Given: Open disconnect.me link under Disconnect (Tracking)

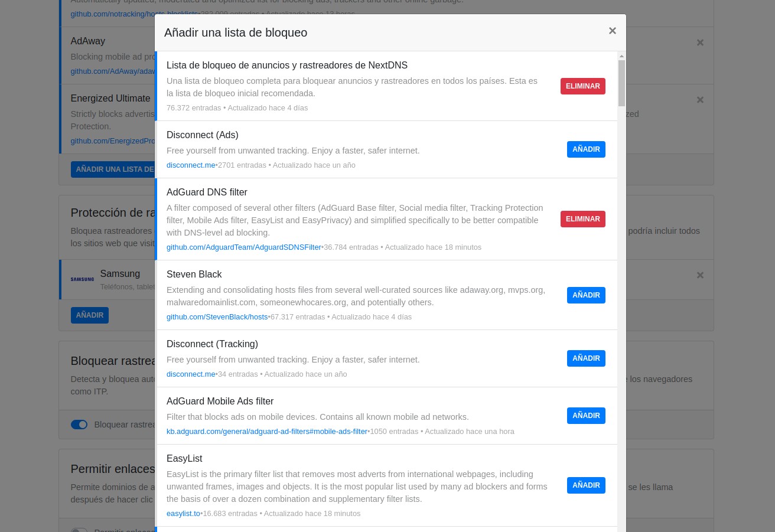Looking at the screenshot, I should tap(191, 374).
